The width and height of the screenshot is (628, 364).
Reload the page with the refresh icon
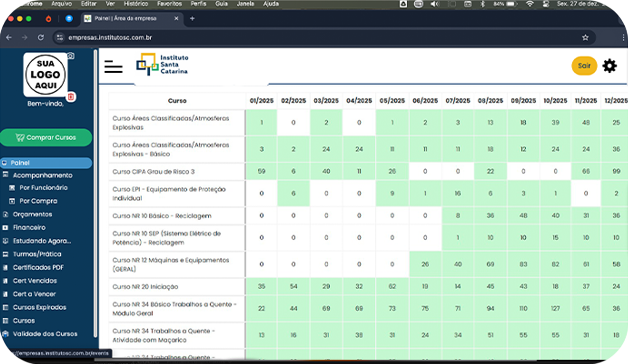41,37
